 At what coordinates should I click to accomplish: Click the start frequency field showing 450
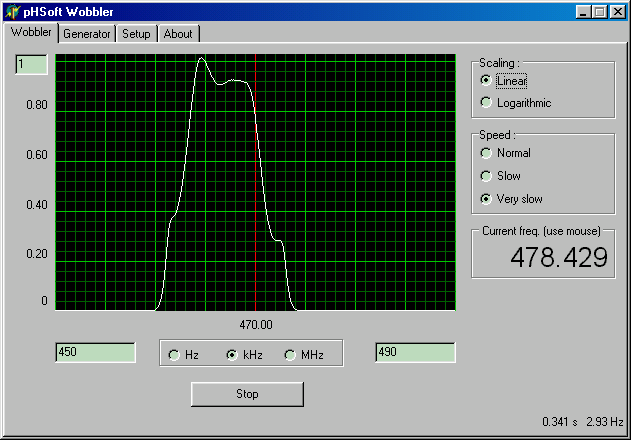pyautogui.click(x=95, y=352)
